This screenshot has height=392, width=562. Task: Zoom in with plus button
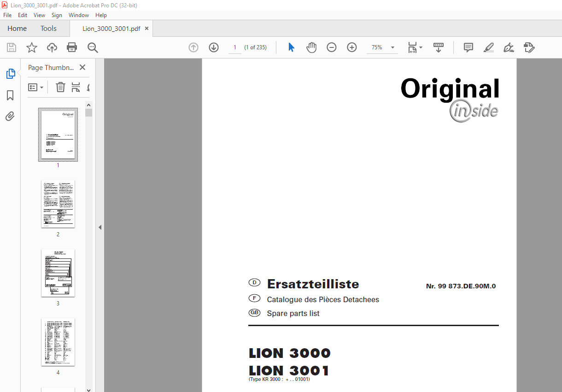click(352, 47)
